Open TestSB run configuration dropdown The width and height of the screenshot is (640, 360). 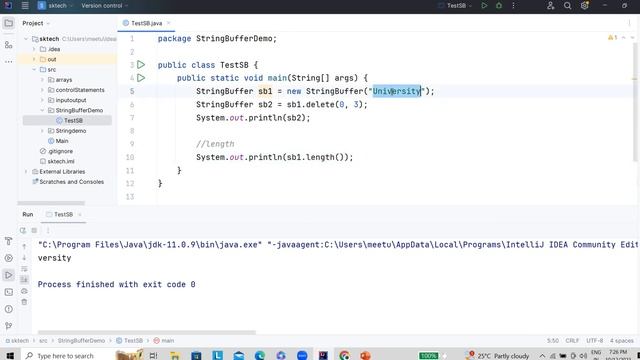pos(456,6)
